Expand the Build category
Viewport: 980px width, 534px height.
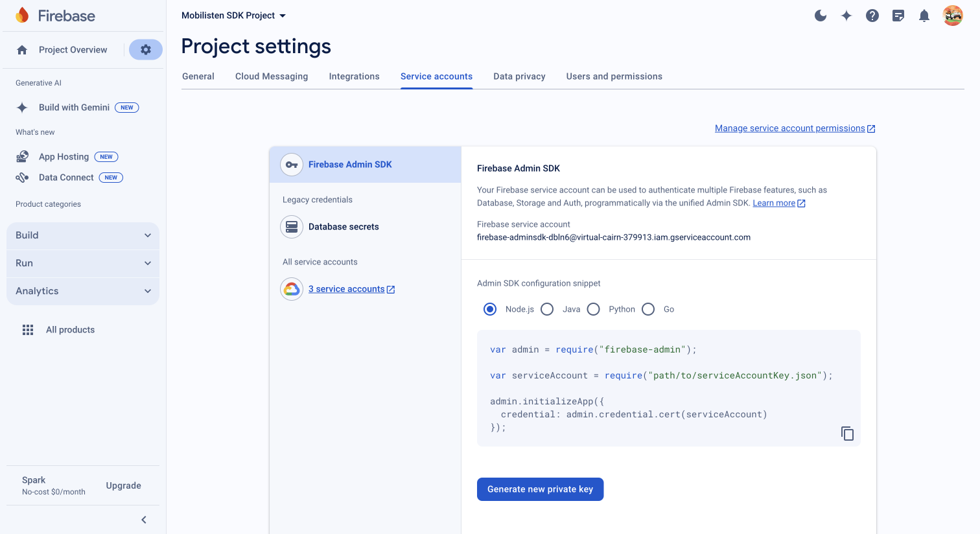click(83, 235)
